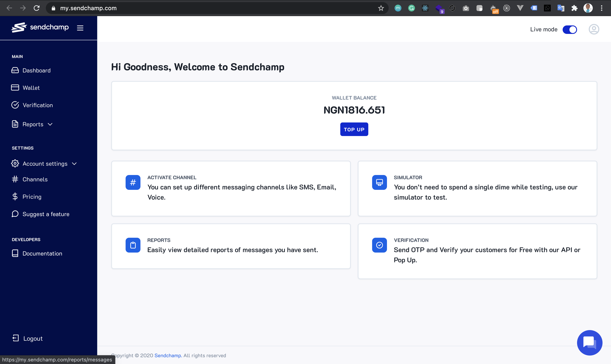This screenshot has width=611, height=364.
Task: Click the Logout icon in sidebar
Action: [x=15, y=338]
